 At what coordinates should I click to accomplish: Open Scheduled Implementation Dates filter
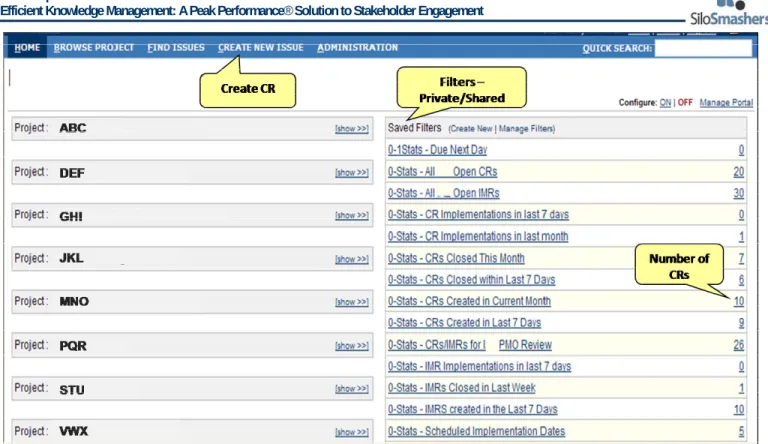476,431
